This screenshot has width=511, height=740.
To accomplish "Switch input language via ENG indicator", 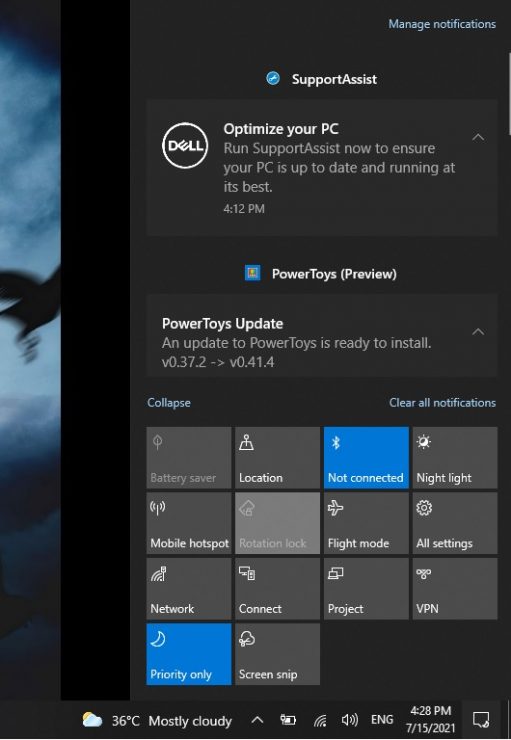I will 382,720.
